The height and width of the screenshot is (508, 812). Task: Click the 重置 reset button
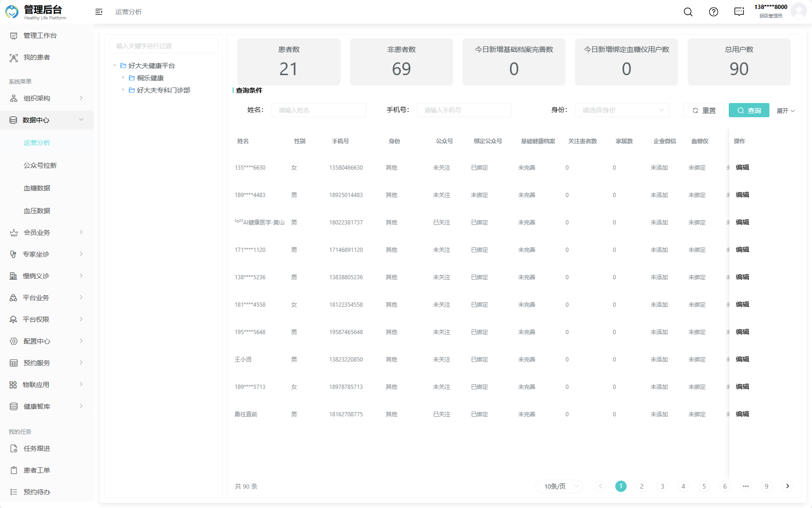[x=704, y=110]
